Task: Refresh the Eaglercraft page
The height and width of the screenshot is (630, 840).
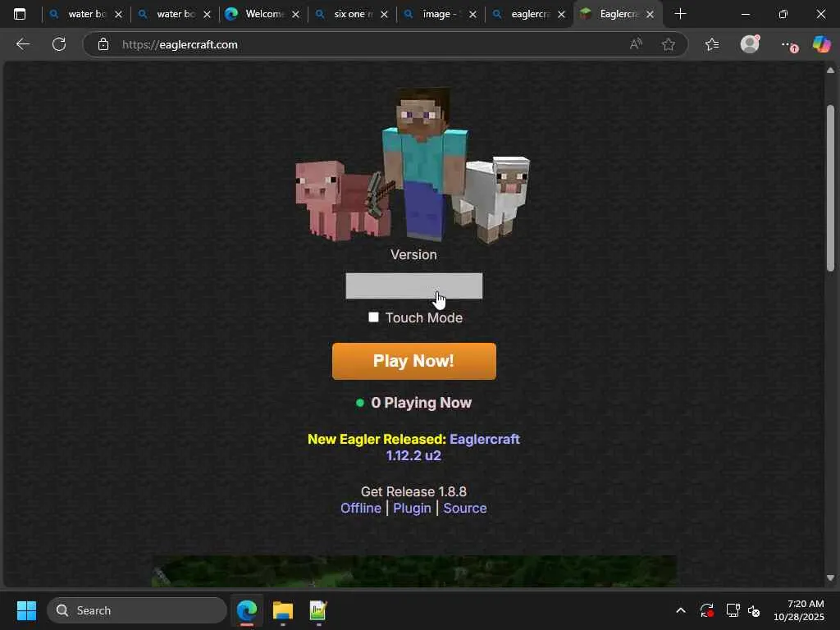Action: (x=59, y=44)
